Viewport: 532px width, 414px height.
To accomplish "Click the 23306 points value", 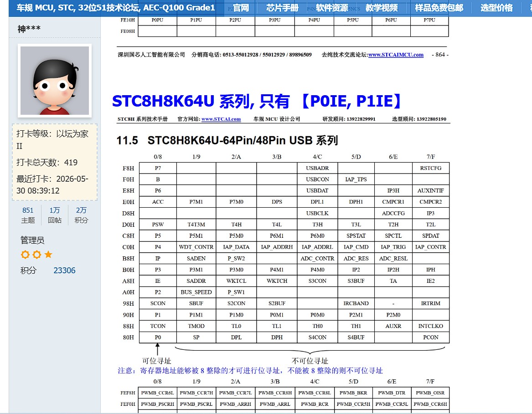I will point(64,270).
